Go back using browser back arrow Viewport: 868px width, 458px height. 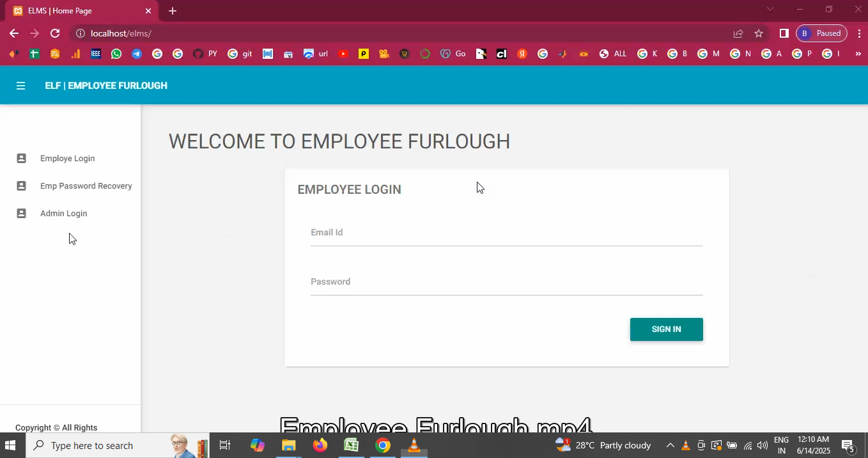point(14,33)
